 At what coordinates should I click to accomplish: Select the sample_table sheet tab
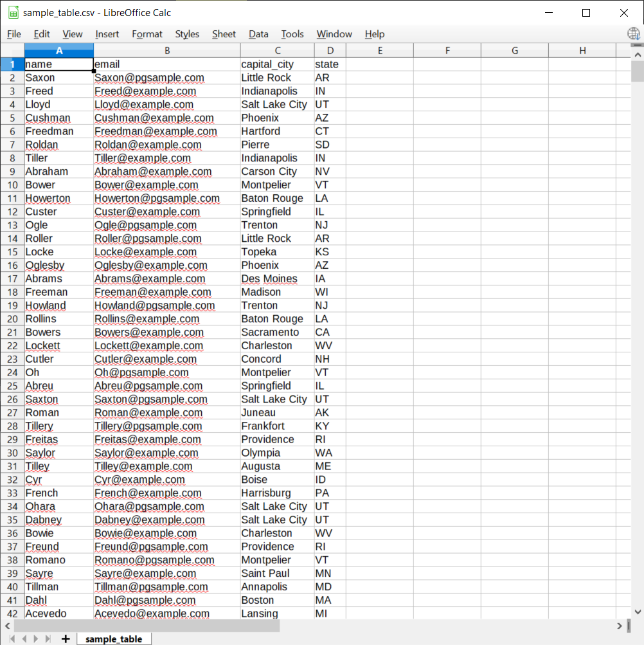tap(114, 639)
